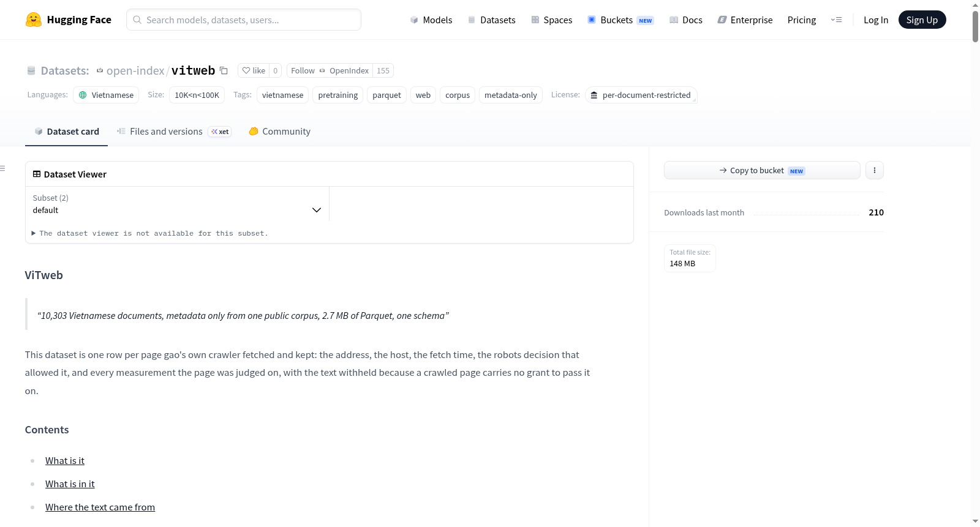View the 155 OpenIndex followers
Viewport: 980px width, 527px height.
click(x=383, y=70)
